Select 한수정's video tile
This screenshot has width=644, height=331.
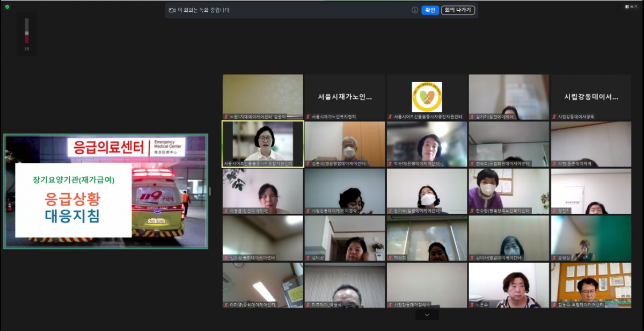pyautogui.click(x=509, y=191)
